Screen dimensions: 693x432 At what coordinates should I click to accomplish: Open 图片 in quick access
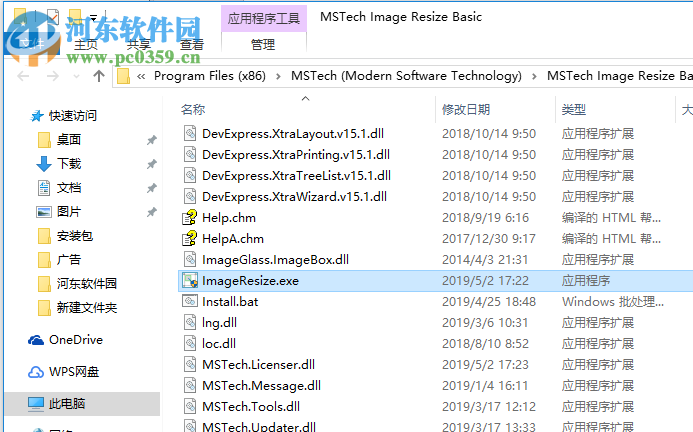click(x=69, y=212)
